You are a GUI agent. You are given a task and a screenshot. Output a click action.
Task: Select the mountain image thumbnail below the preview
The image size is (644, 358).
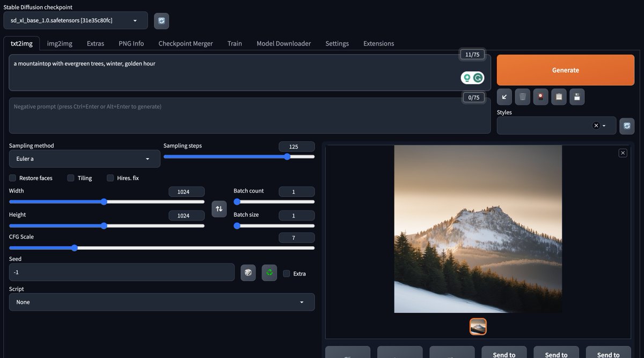[478, 326]
